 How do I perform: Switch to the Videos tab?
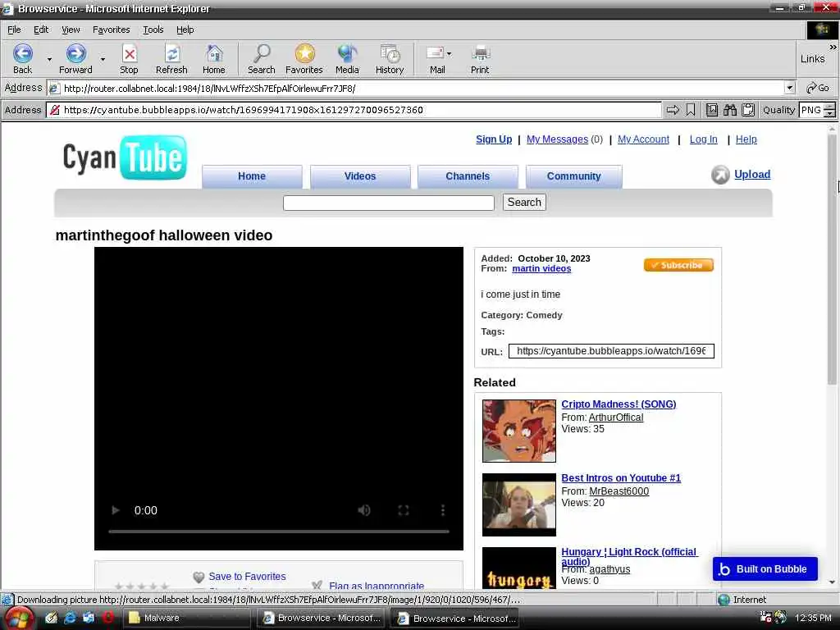360,176
